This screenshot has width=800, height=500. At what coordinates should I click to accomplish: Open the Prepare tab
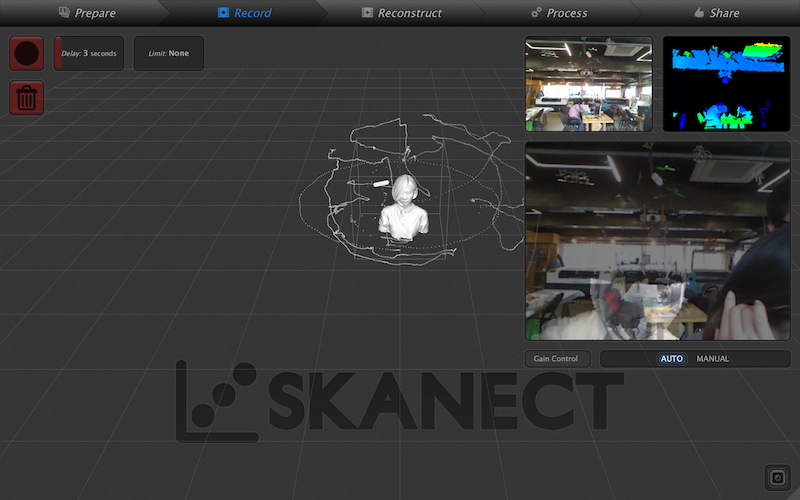pyautogui.click(x=87, y=13)
